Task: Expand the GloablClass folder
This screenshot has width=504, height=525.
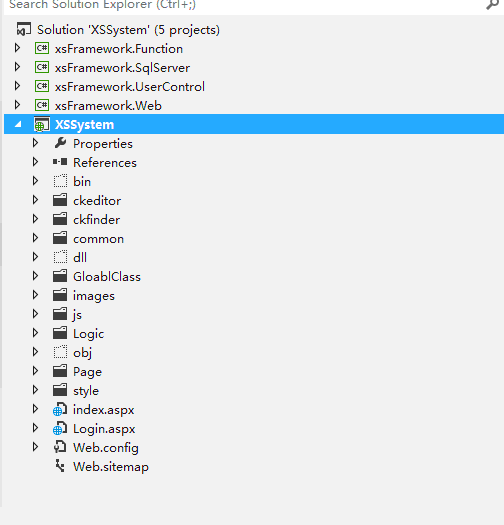Action: pos(35,276)
